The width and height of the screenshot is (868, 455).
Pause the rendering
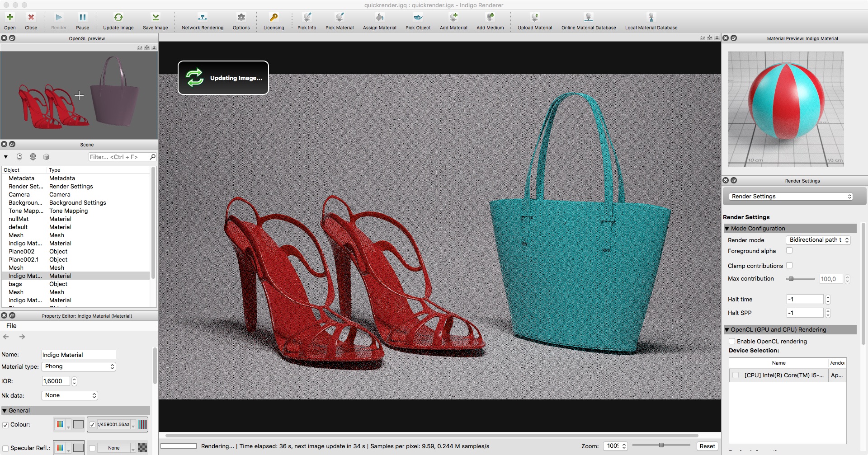(x=82, y=18)
